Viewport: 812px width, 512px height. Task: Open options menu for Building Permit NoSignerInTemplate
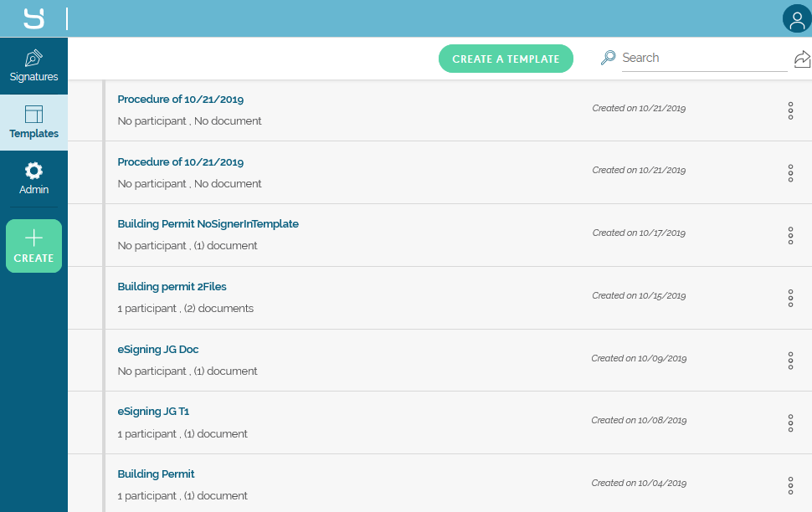click(790, 236)
